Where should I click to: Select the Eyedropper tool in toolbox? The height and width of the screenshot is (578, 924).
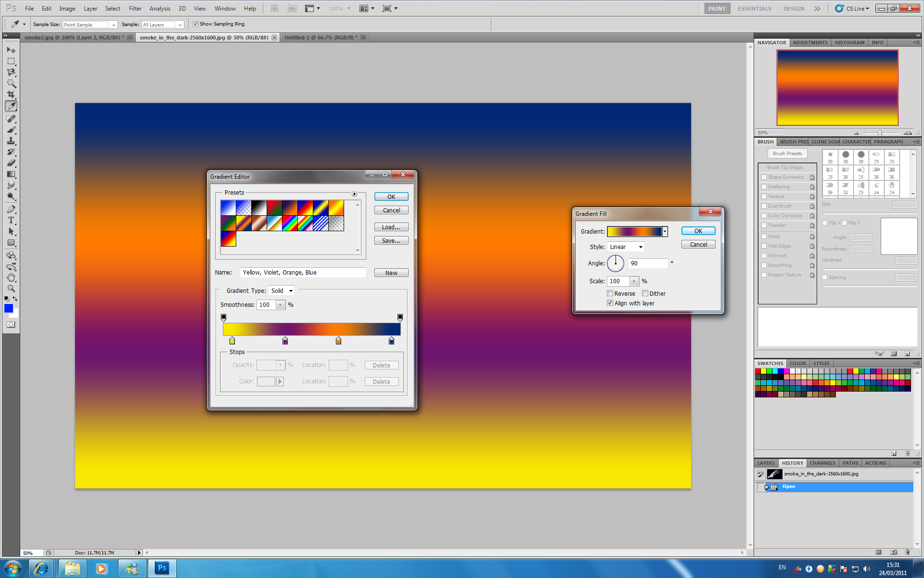tap(11, 106)
